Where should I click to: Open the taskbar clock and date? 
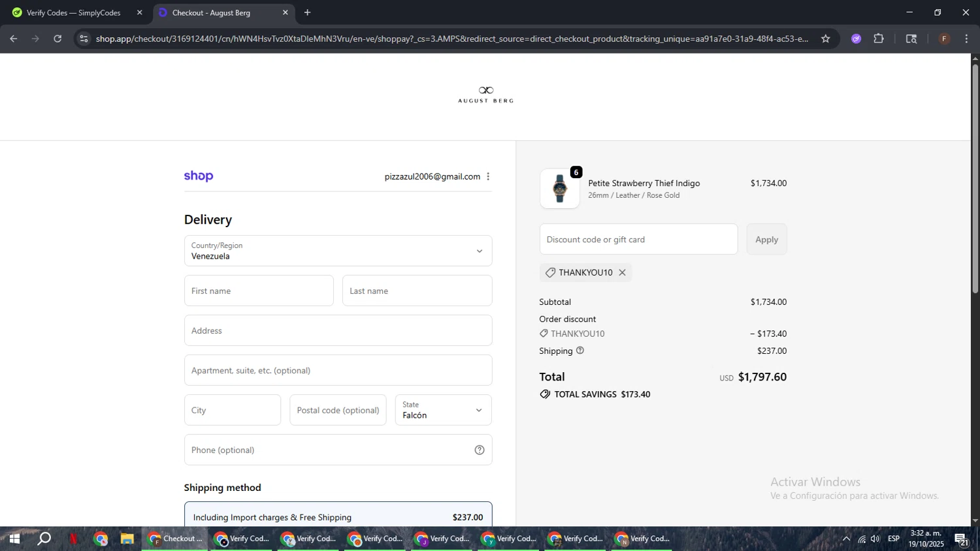[926, 539]
